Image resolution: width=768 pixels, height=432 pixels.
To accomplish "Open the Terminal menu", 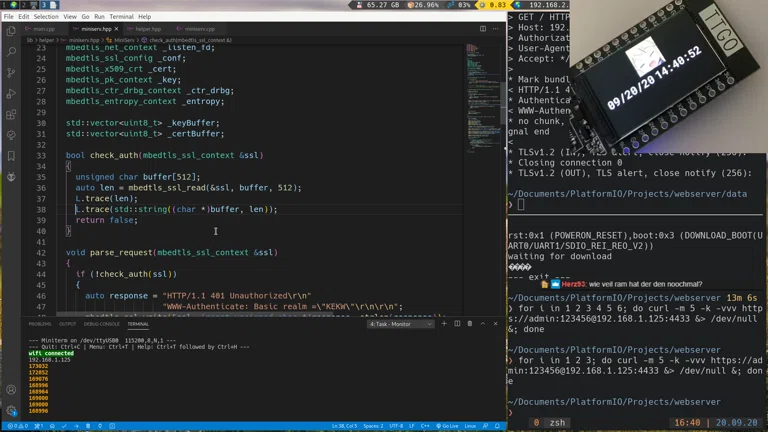I will point(121,17).
